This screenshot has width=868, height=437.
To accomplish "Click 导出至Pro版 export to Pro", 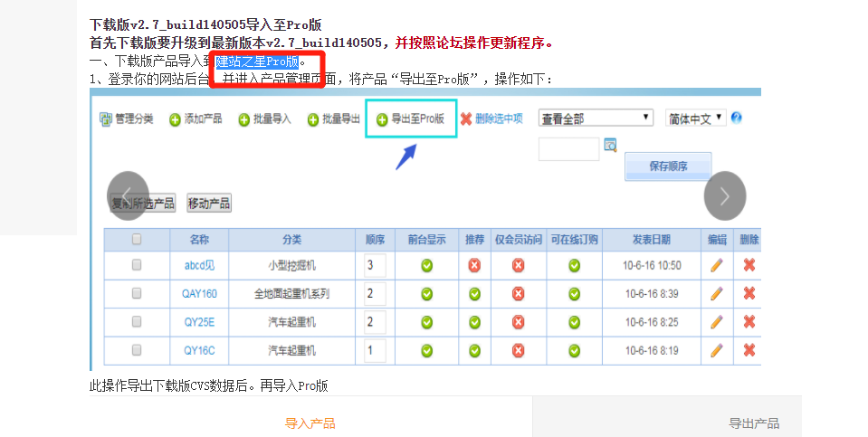I will [410, 119].
